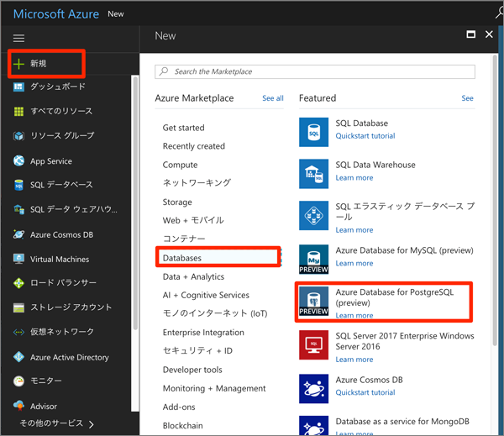The height and width of the screenshot is (436, 504).
Task: Open リソース グループ cube icon
Action: pos(18,136)
